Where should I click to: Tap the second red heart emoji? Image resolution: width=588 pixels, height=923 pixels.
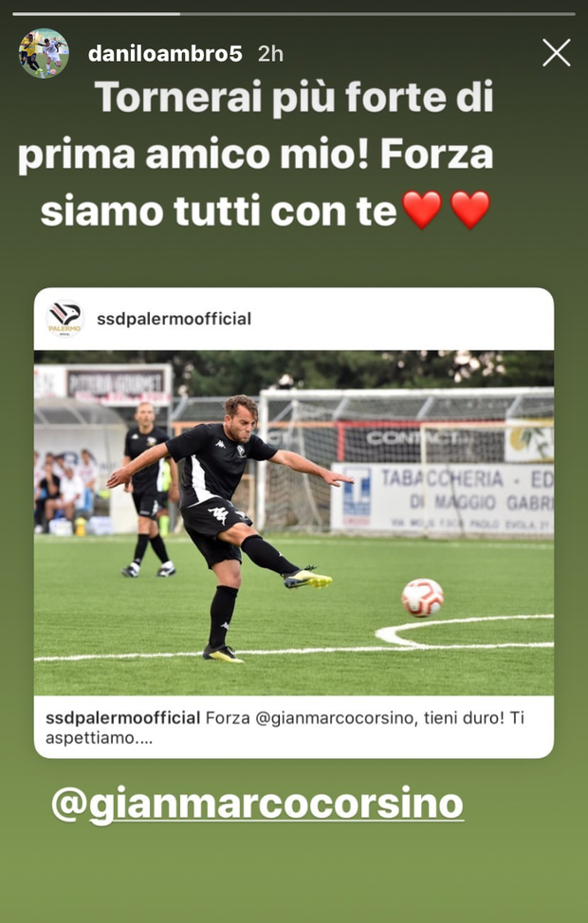coord(469,211)
